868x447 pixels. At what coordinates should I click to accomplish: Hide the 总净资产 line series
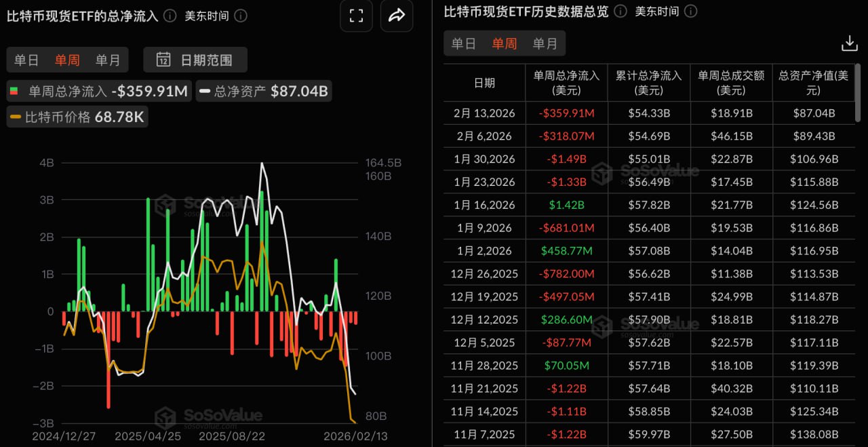tap(263, 91)
